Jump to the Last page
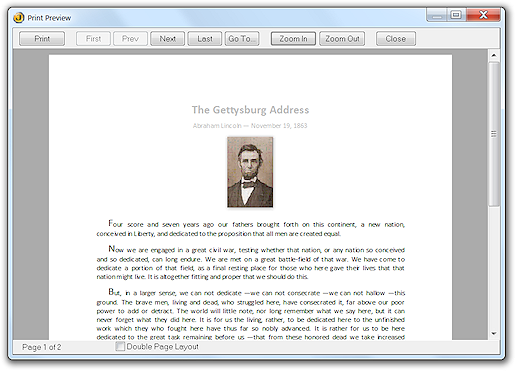This screenshot has height=371, width=516. [205, 39]
